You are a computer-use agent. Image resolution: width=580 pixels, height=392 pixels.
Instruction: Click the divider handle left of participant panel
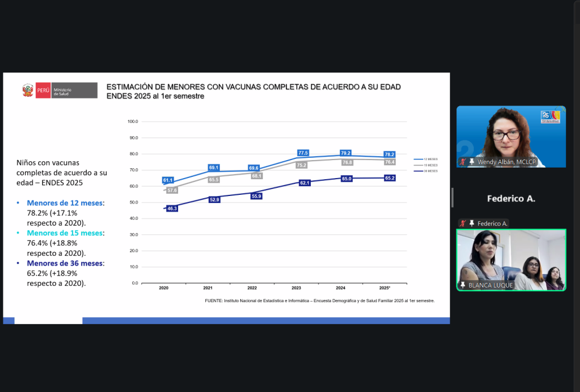coord(452,198)
